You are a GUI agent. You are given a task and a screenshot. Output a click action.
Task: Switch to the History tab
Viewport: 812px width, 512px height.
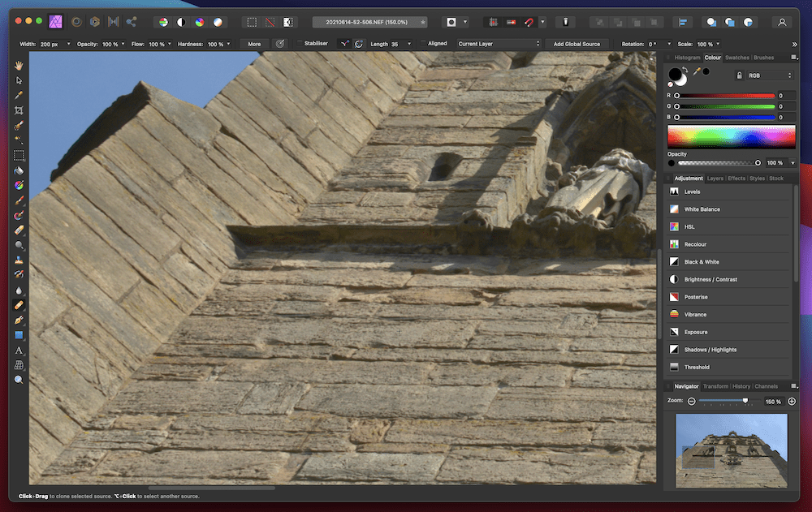[x=742, y=386]
